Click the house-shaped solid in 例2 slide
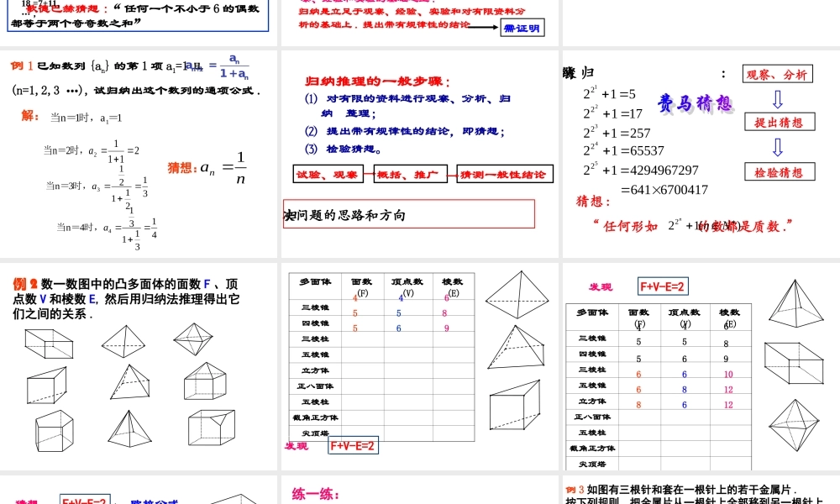The height and width of the screenshot is (504, 840). click(x=205, y=381)
